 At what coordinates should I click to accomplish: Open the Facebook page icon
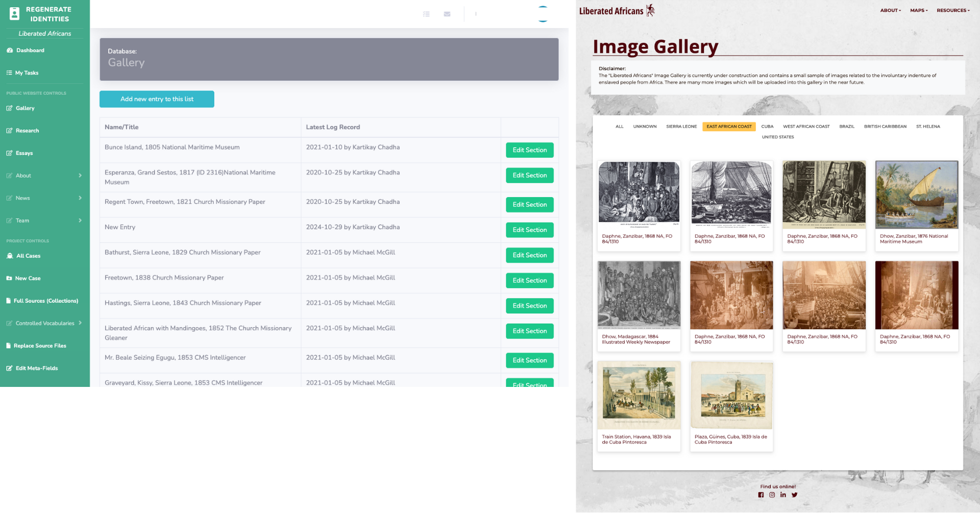click(761, 495)
